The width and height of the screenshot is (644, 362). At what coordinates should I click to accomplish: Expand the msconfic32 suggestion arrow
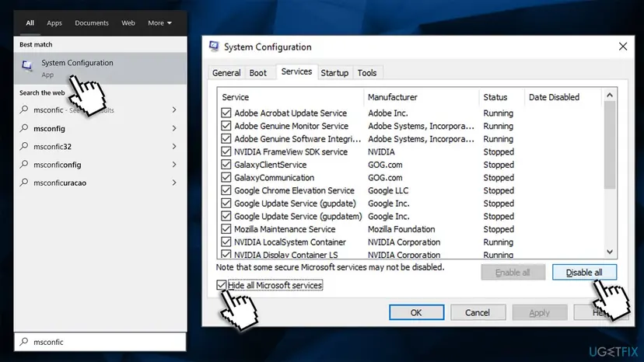(x=174, y=146)
